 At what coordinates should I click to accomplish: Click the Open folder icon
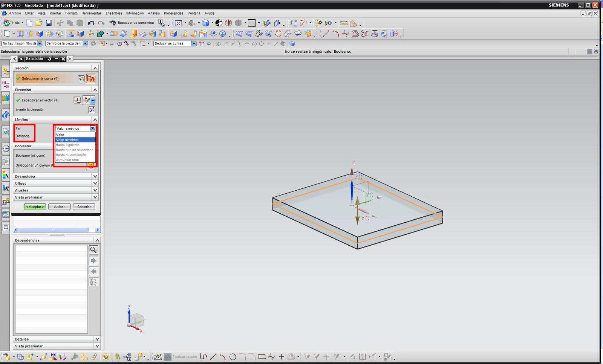39,23
